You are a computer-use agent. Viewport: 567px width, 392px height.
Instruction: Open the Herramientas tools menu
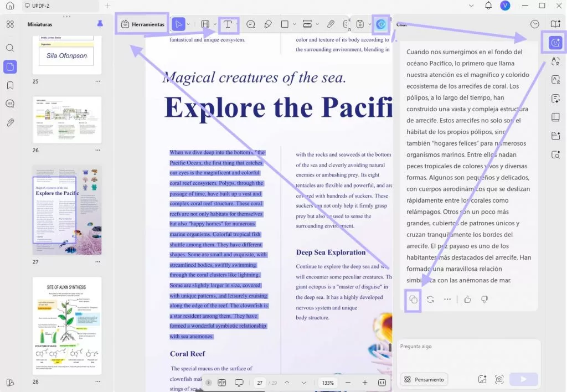point(142,24)
